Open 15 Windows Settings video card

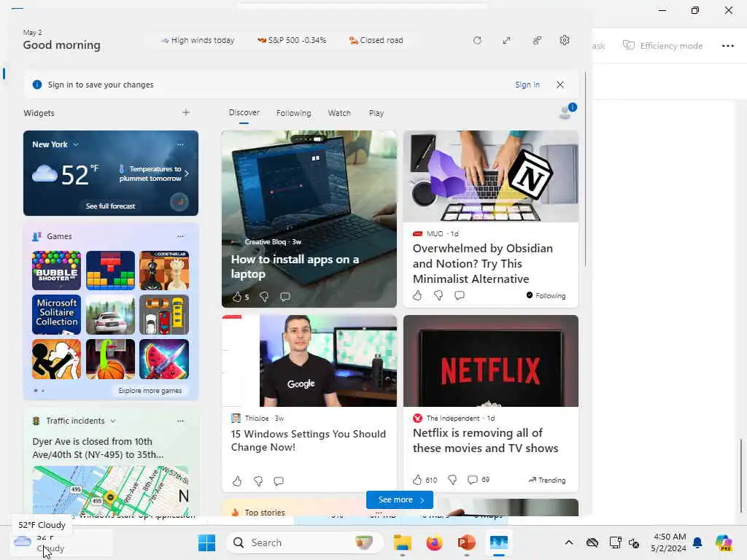(309, 403)
